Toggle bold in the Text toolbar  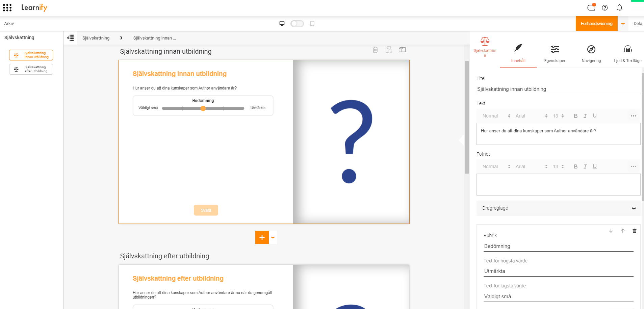575,116
